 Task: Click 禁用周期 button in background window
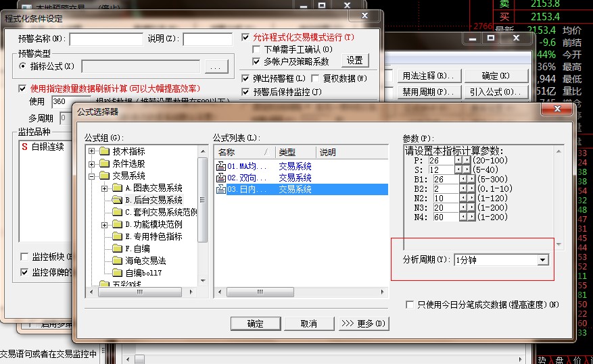point(429,92)
